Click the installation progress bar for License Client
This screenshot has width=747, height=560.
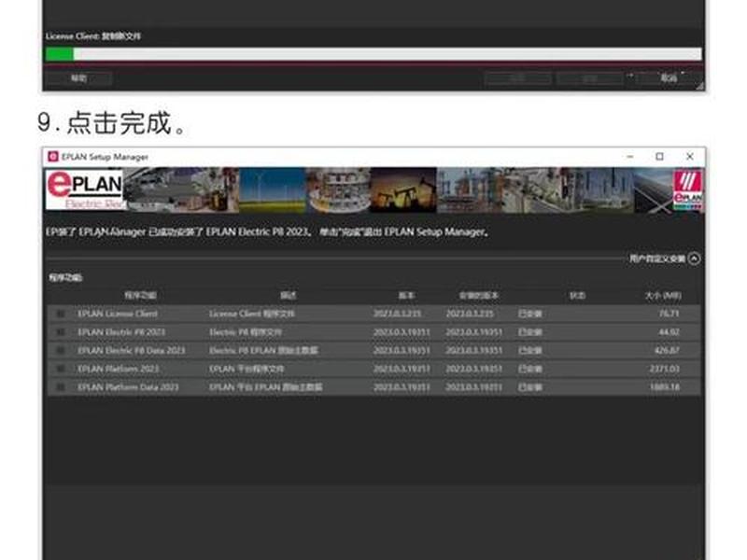[373, 54]
